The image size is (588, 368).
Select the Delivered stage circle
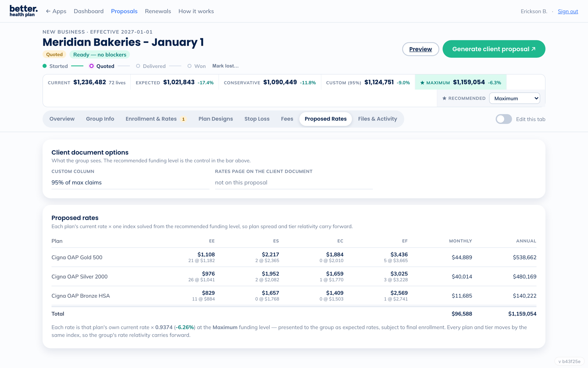pos(138,66)
